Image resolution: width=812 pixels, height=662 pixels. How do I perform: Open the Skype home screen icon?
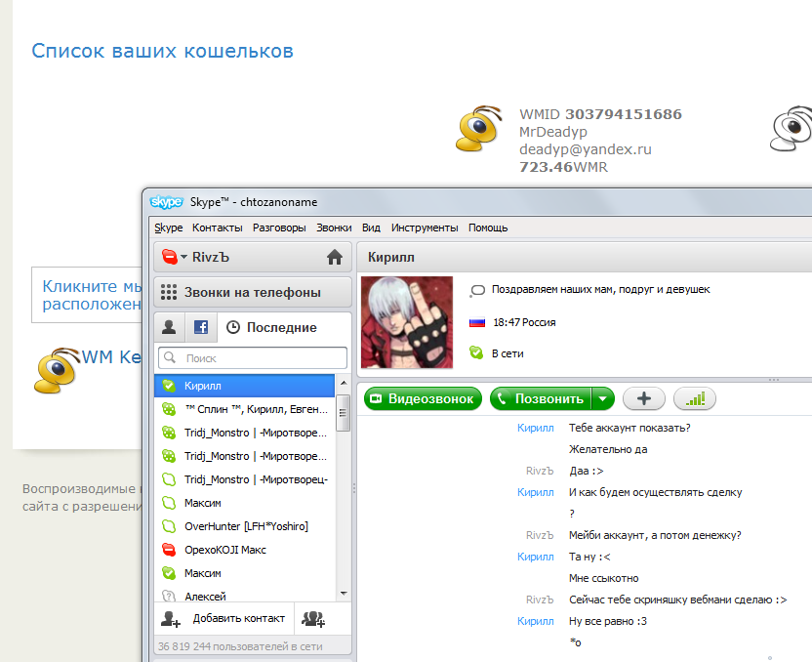[x=335, y=257]
